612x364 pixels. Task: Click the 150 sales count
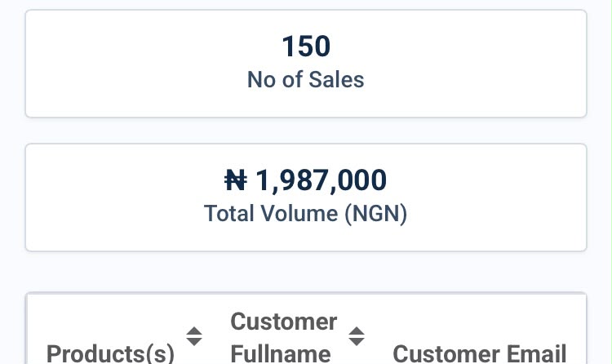(306, 46)
